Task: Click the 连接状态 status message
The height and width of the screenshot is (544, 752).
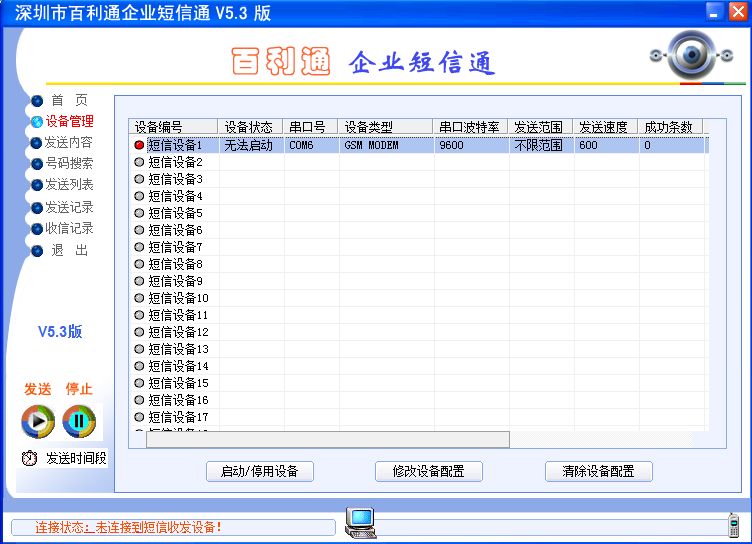Action: click(129, 528)
